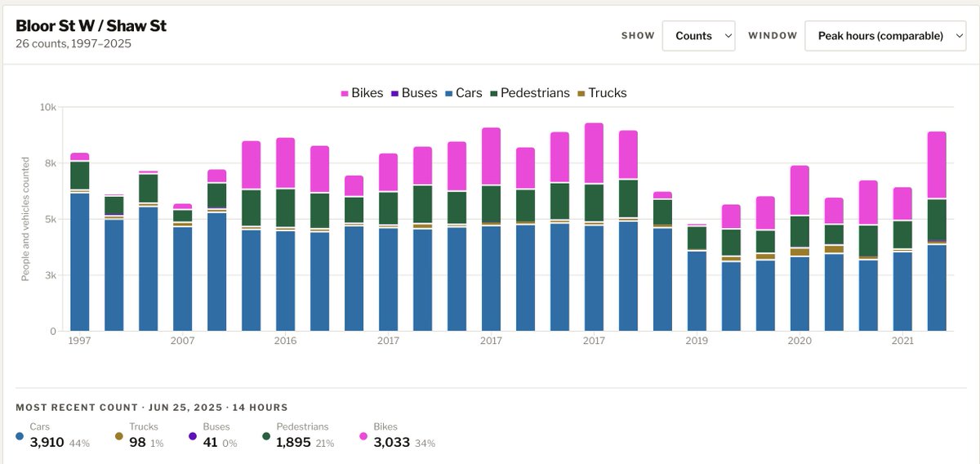Click the 2021 bar's green pedestrians segment

(x=902, y=234)
